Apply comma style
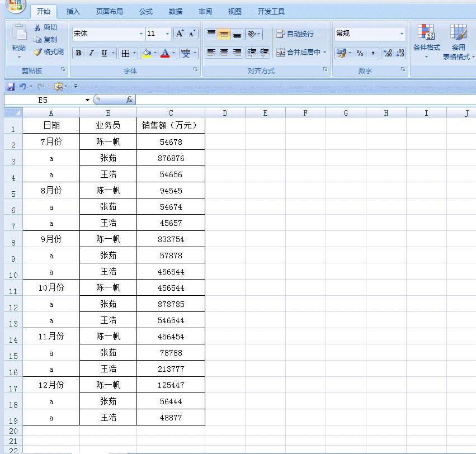Screen dimensions: 476x454 click(x=373, y=53)
